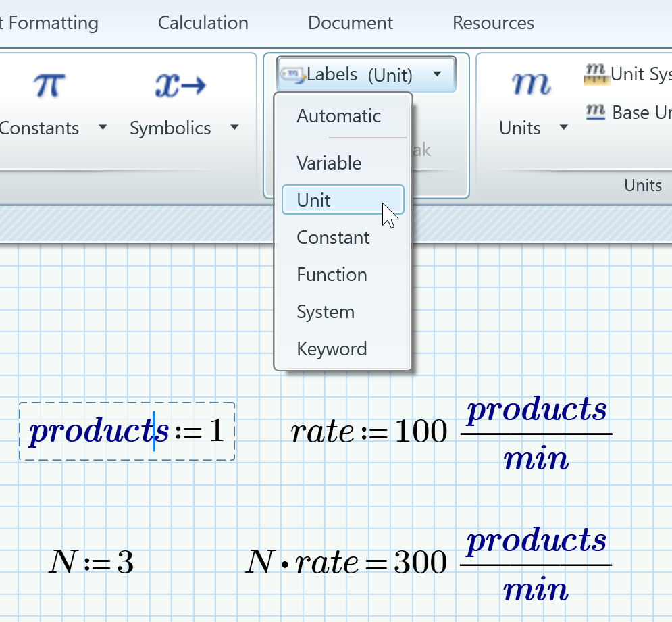This screenshot has height=622, width=672.
Task: Select Unit label option
Action: coord(314,201)
